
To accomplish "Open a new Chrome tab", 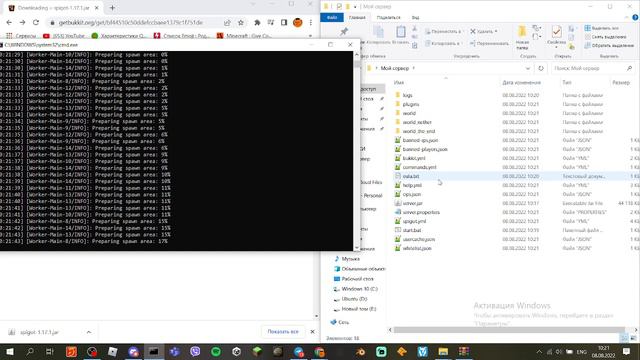I will click(112, 8).
